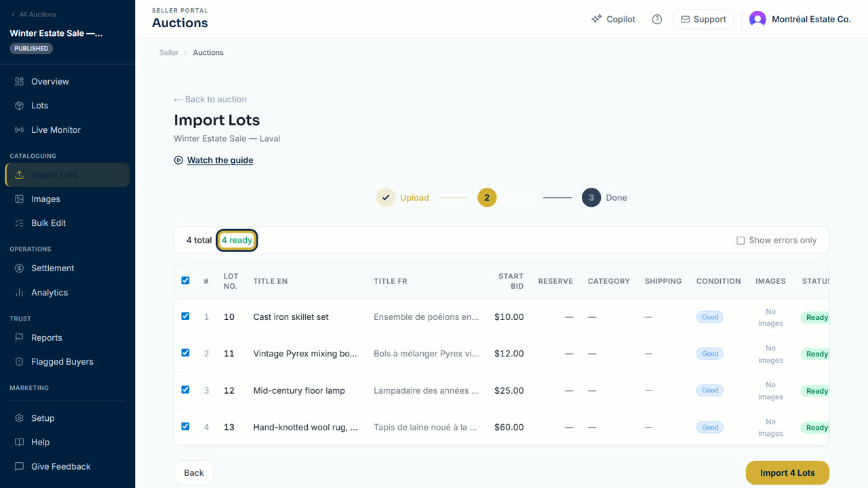Click the Montréal Estate Co. avatar
This screenshot has width=868, height=488.
click(x=757, y=19)
